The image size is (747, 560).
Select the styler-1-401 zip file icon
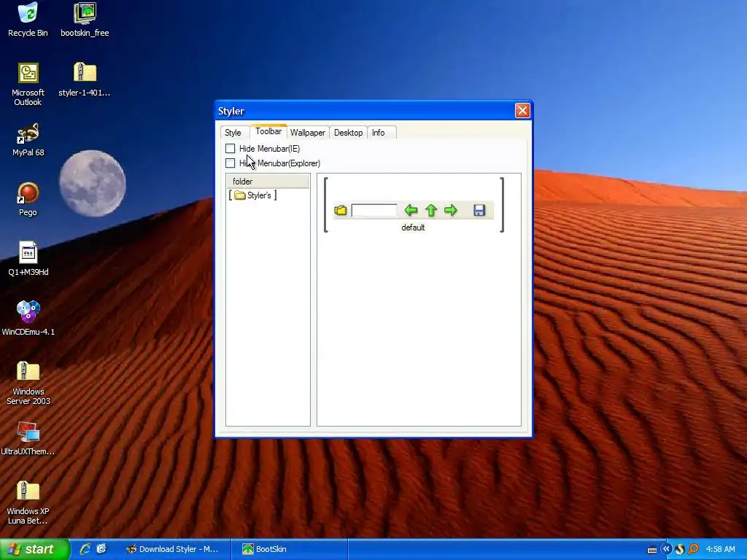[x=85, y=80]
